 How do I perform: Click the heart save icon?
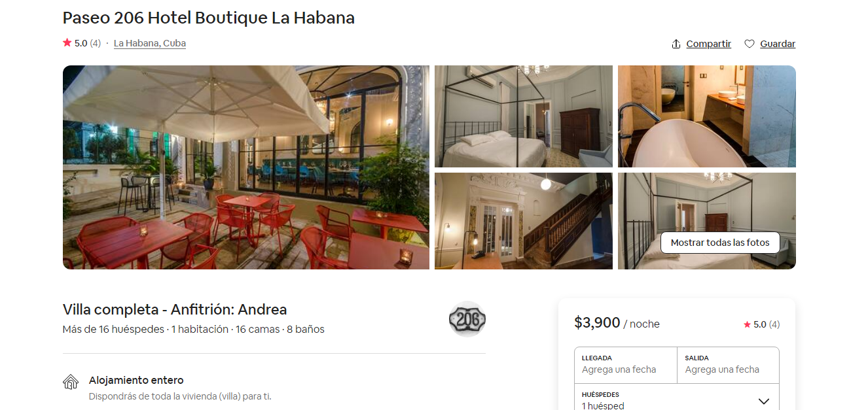point(750,44)
